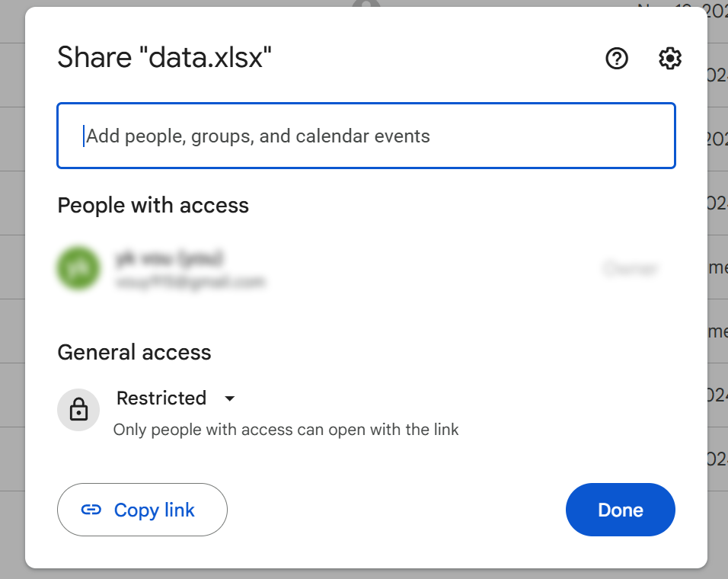Click the small arrow beside Restricted
The image size is (728, 579).
(x=229, y=398)
